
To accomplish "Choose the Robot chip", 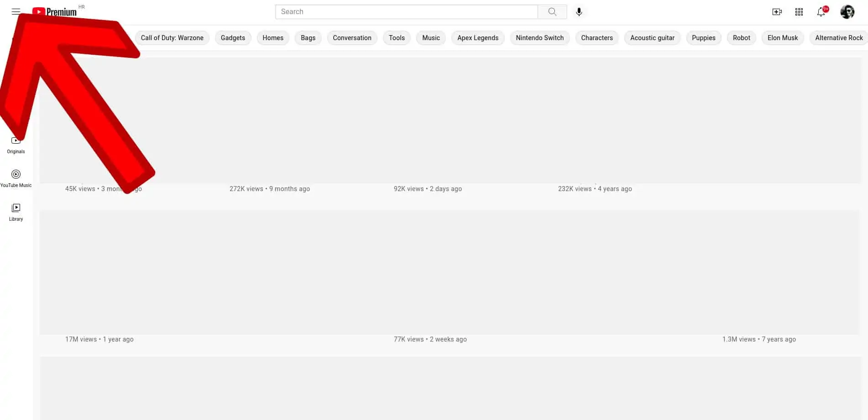I will [x=741, y=38].
